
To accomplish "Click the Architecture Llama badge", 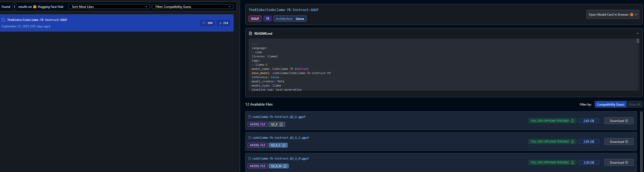I will [x=290, y=19].
